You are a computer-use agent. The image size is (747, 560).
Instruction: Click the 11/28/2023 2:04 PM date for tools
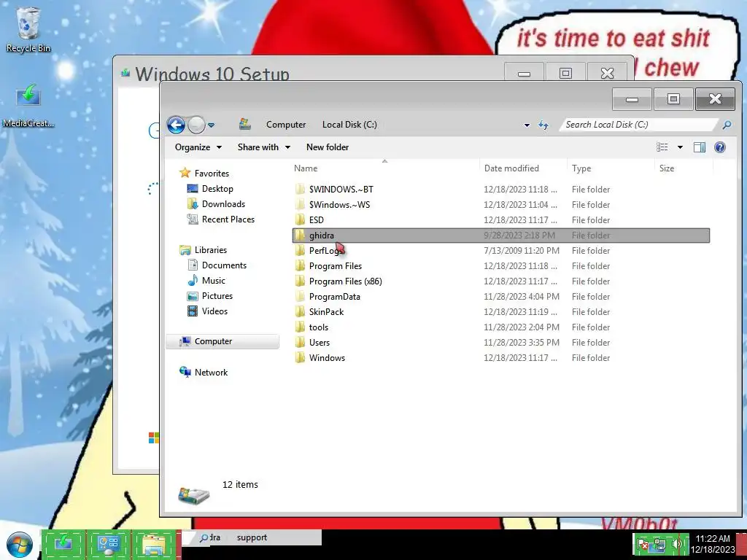[x=521, y=327]
